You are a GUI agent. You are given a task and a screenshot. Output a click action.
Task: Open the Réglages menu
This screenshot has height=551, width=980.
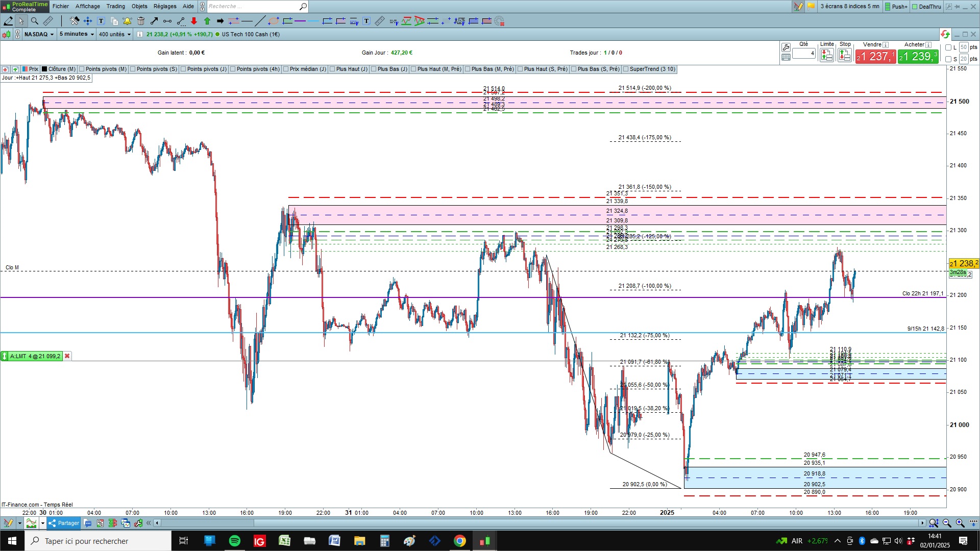point(165,6)
